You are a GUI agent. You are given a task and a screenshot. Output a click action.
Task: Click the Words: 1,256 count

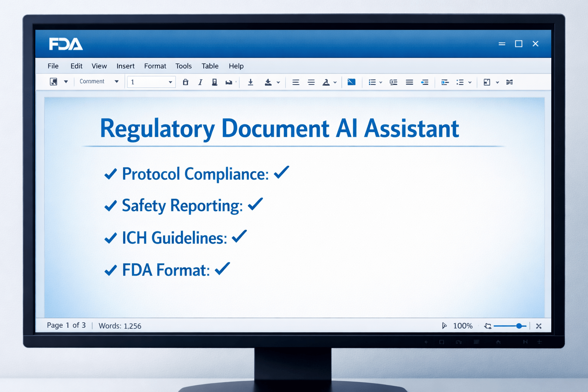pyautogui.click(x=120, y=326)
